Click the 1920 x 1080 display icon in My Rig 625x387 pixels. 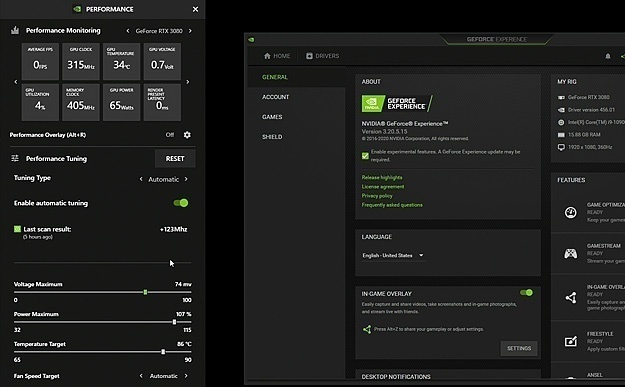pyautogui.click(x=561, y=147)
